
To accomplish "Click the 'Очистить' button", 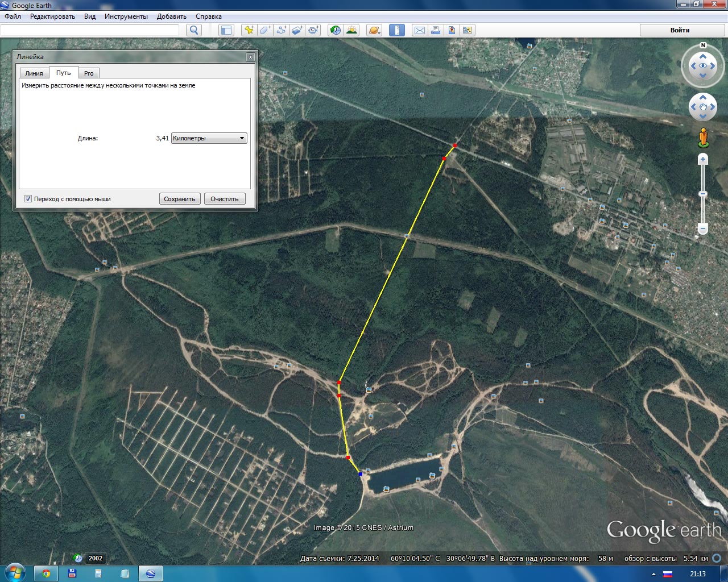I will pos(225,199).
